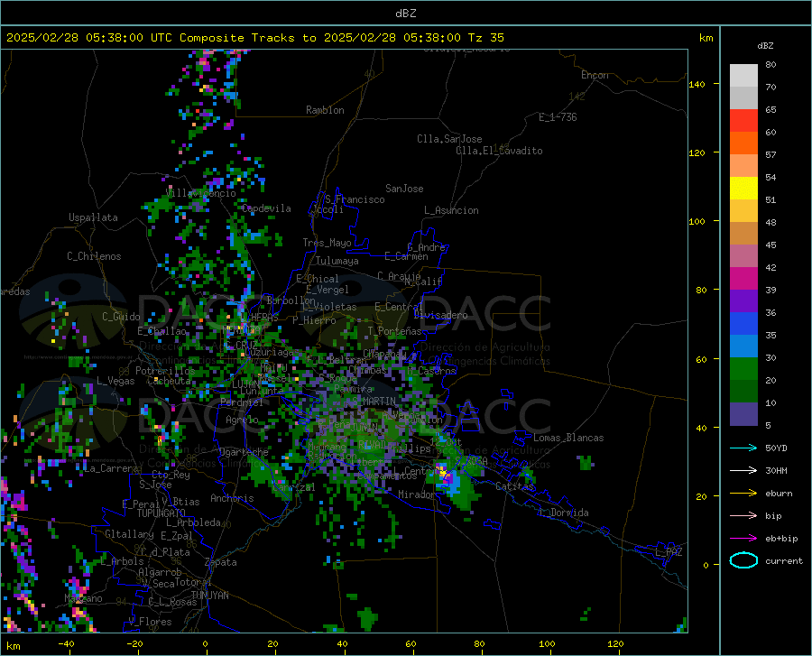The image size is (812, 656).
Task: Select the 42 dBZ magenta color swatch
Action: (x=743, y=279)
